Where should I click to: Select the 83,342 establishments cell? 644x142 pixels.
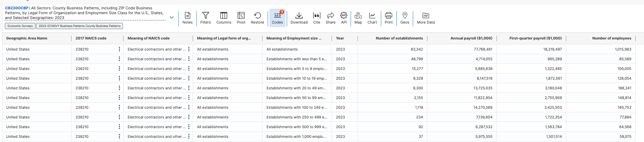click(392, 49)
